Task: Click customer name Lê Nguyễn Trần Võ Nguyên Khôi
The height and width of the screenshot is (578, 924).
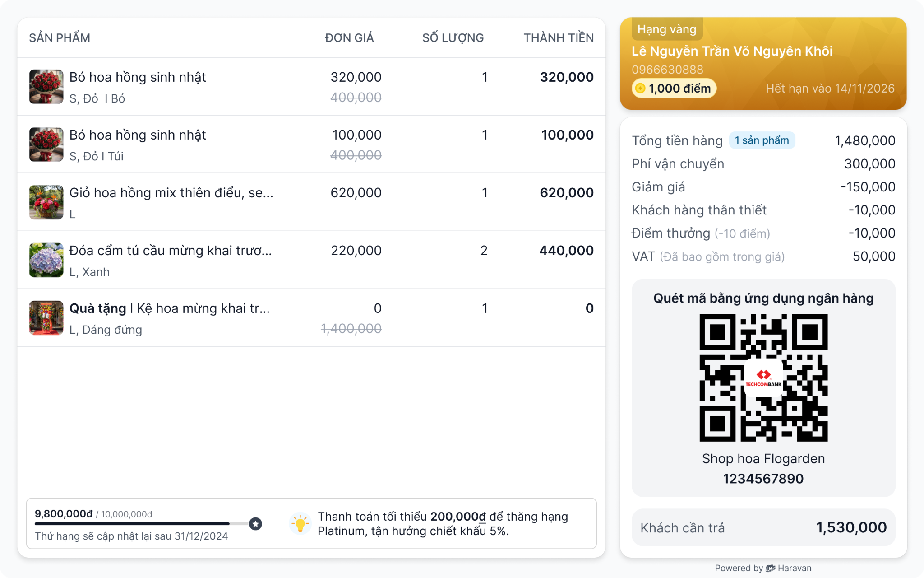Action: [732, 51]
